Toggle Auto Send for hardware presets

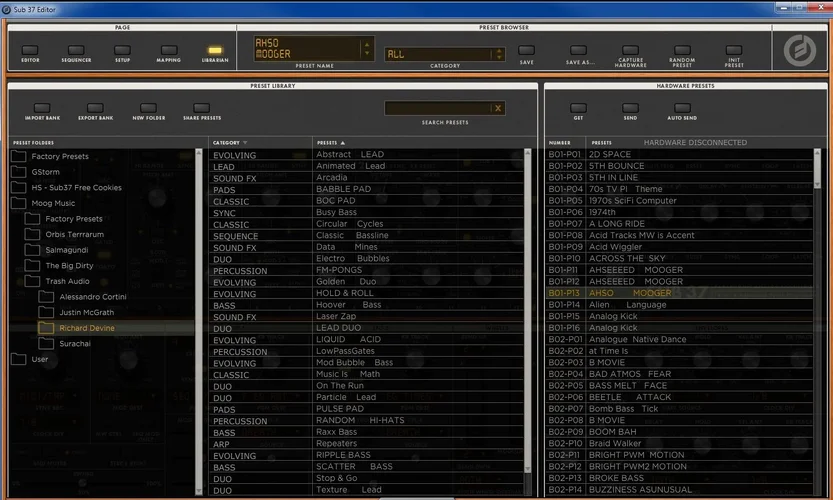click(x=682, y=108)
